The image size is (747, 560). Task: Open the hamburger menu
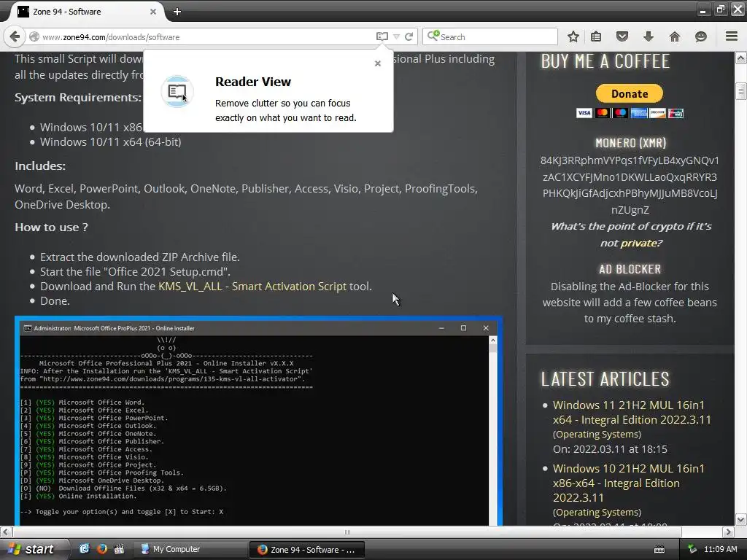tap(732, 36)
